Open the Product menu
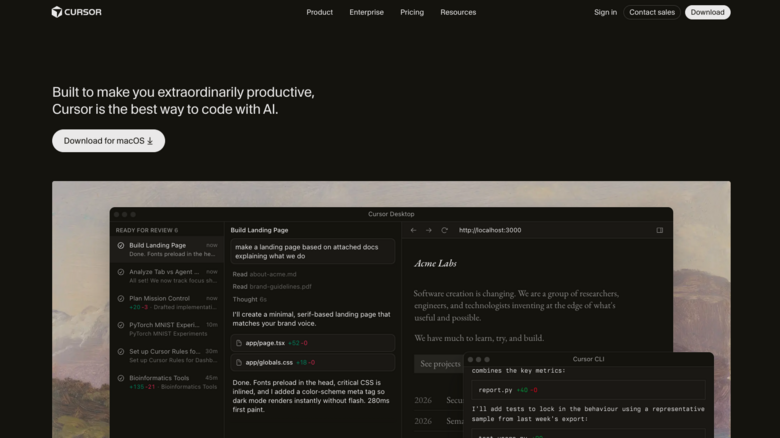Screen dimensions: 780x438 (319, 12)
